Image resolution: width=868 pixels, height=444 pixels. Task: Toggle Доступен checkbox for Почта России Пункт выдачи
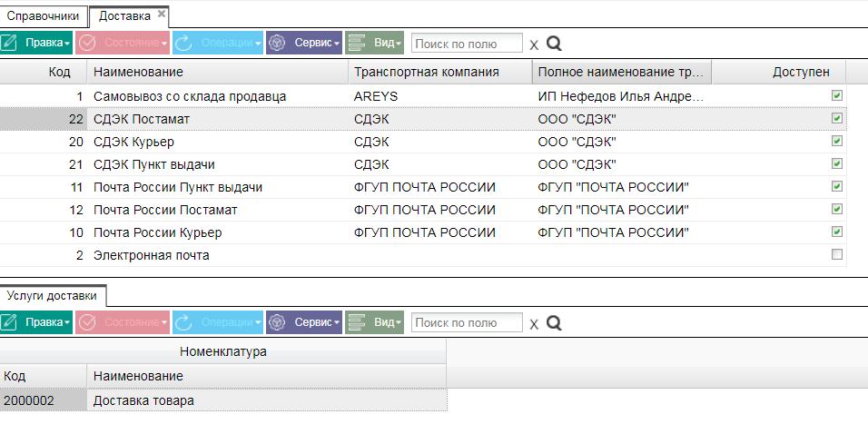[837, 186]
